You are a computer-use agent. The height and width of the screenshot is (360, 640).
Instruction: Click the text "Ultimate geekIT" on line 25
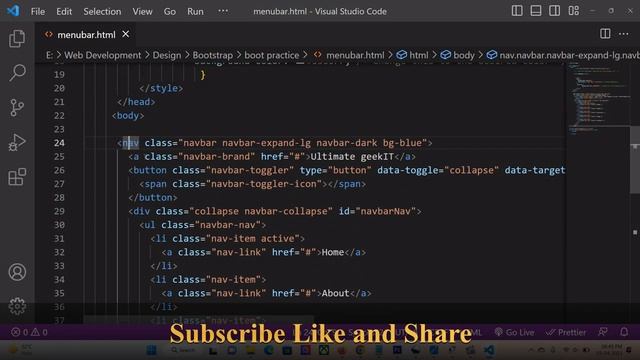[x=352, y=157]
